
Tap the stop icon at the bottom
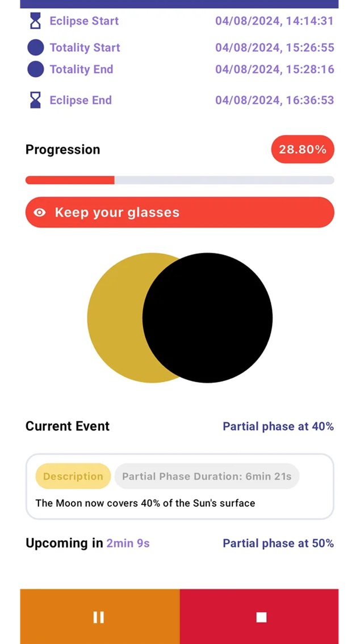[x=261, y=617]
